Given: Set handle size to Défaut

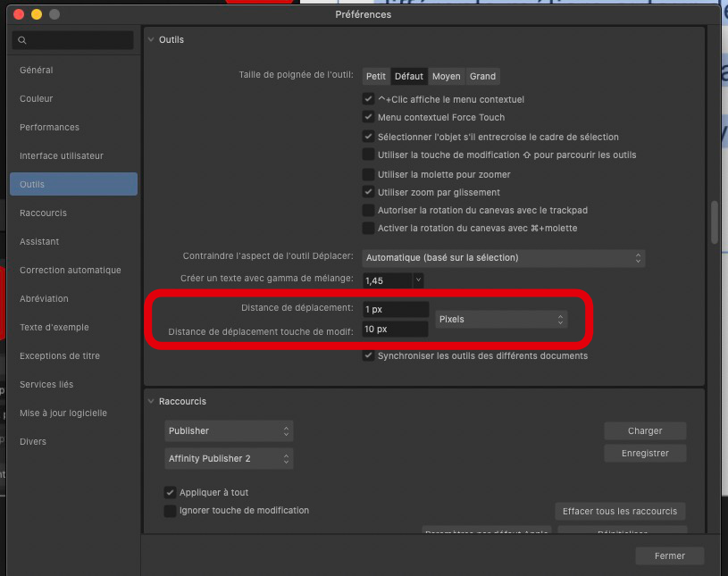Looking at the screenshot, I should [x=409, y=76].
